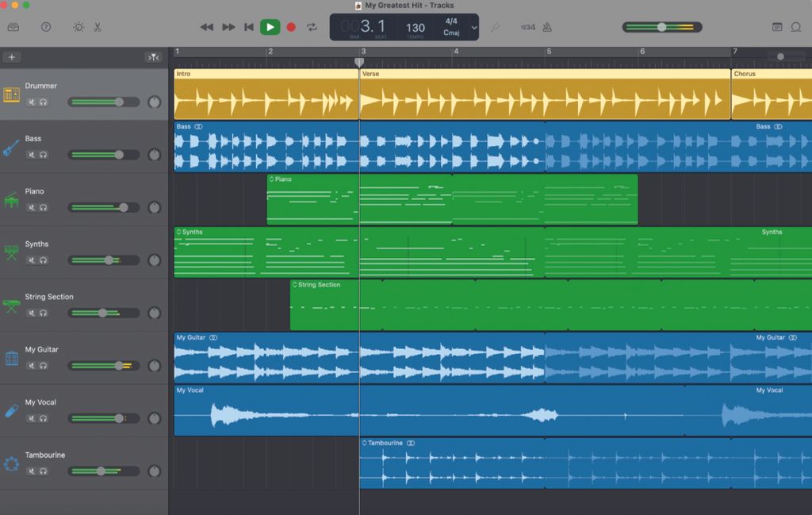Click bar 5 on the timeline ruler

point(548,52)
